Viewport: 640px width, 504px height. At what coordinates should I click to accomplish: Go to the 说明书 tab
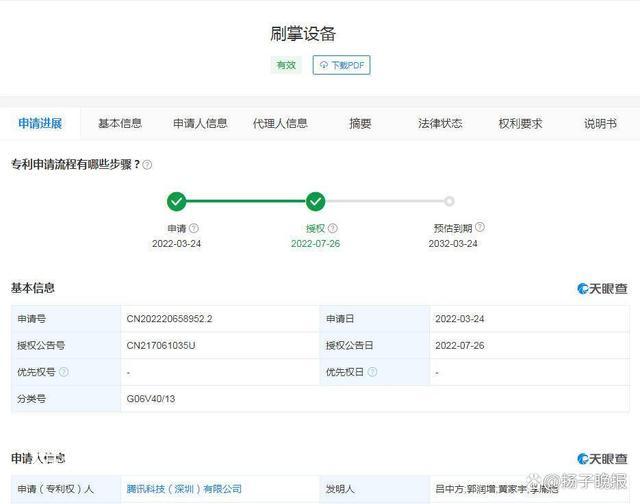pos(600,123)
